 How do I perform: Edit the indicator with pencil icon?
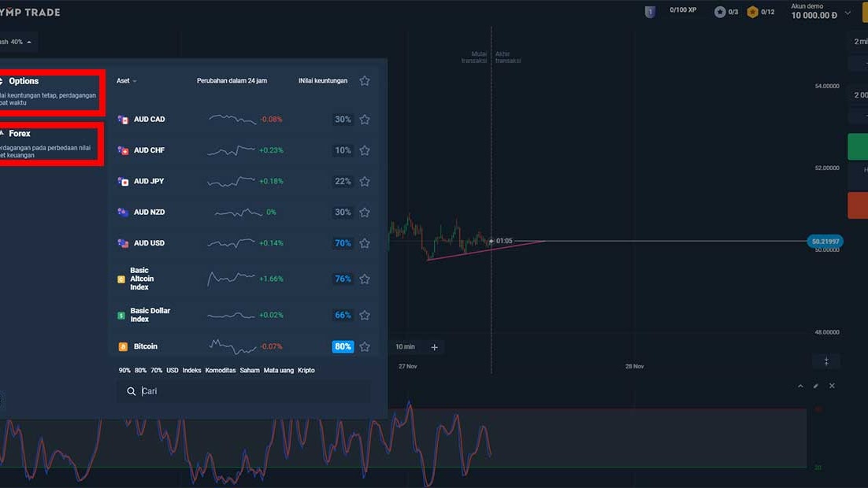pos(816,386)
